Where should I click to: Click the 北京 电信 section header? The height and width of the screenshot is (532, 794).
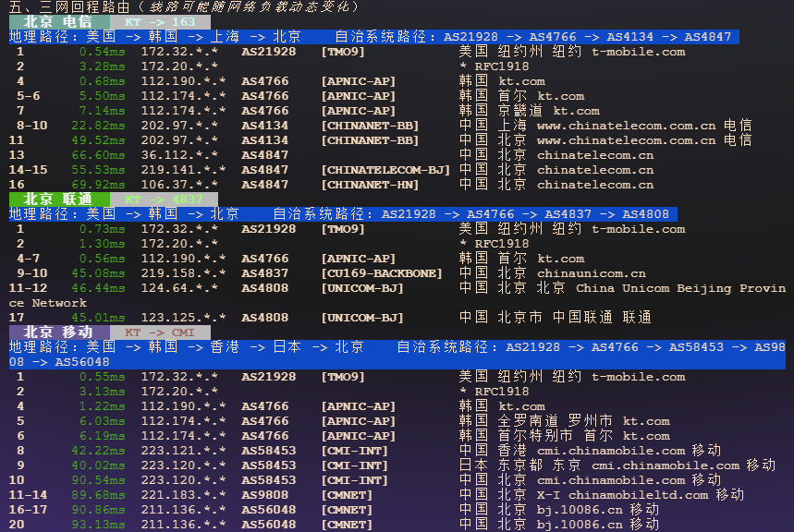[57, 21]
